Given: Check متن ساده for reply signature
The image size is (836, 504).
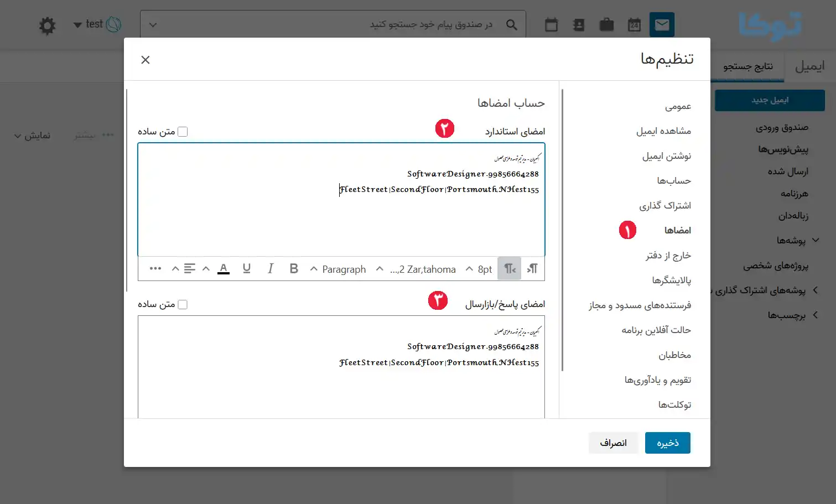Looking at the screenshot, I should (x=183, y=304).
